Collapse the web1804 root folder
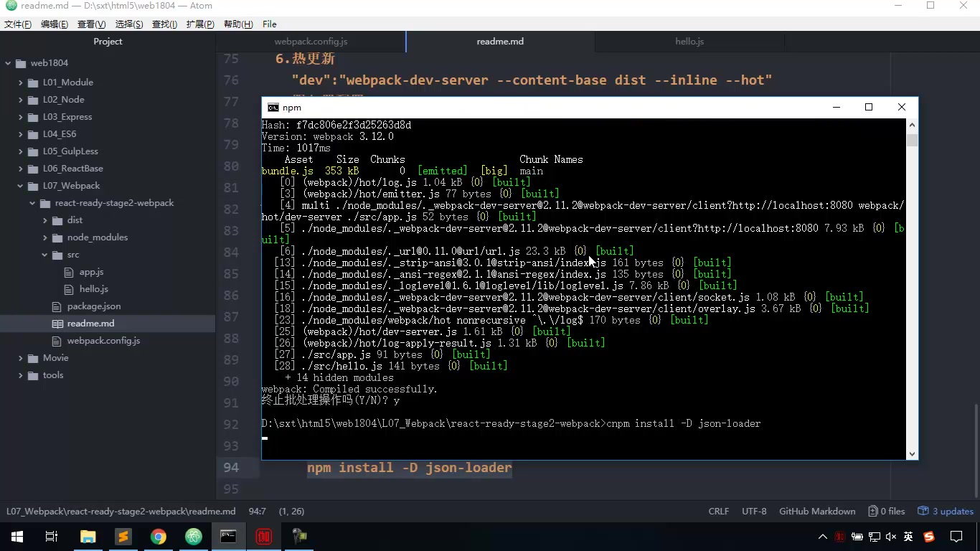 (x=9, y=63)
